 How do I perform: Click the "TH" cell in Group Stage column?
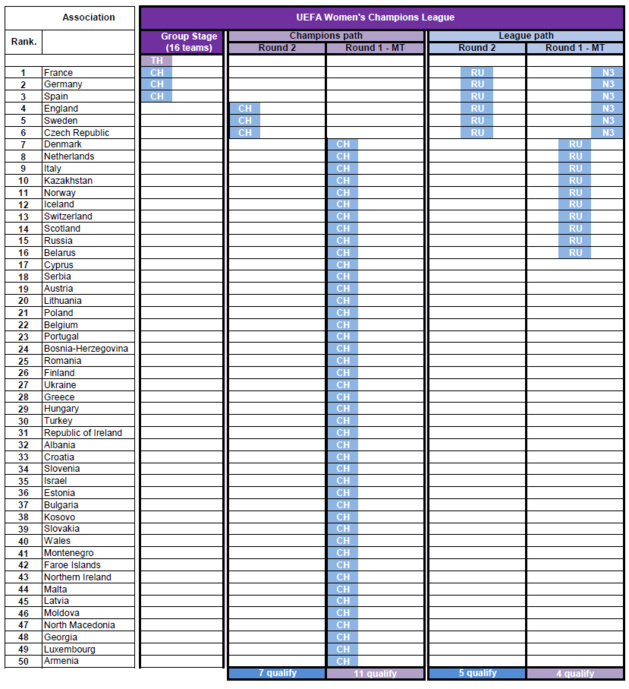(156, 61)
